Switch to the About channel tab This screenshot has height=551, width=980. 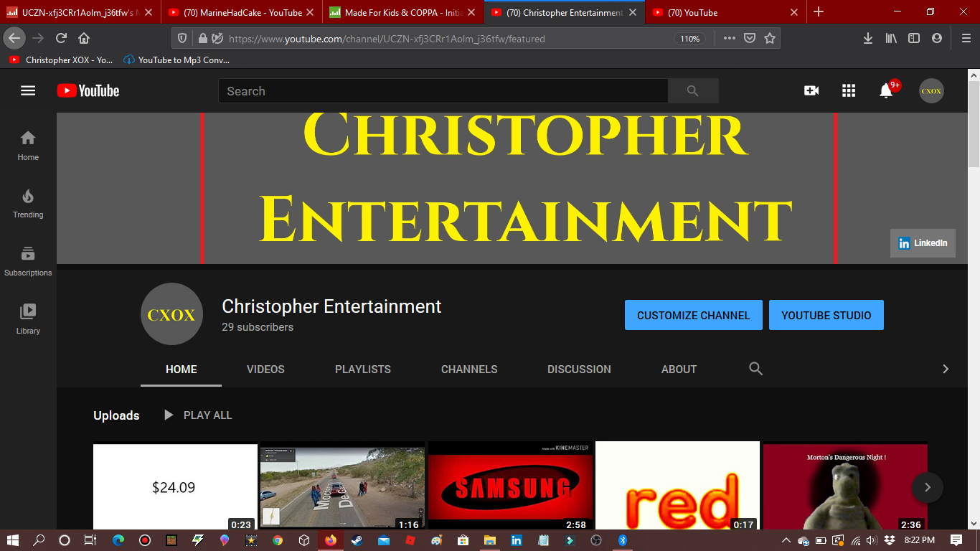coord(679,369)
